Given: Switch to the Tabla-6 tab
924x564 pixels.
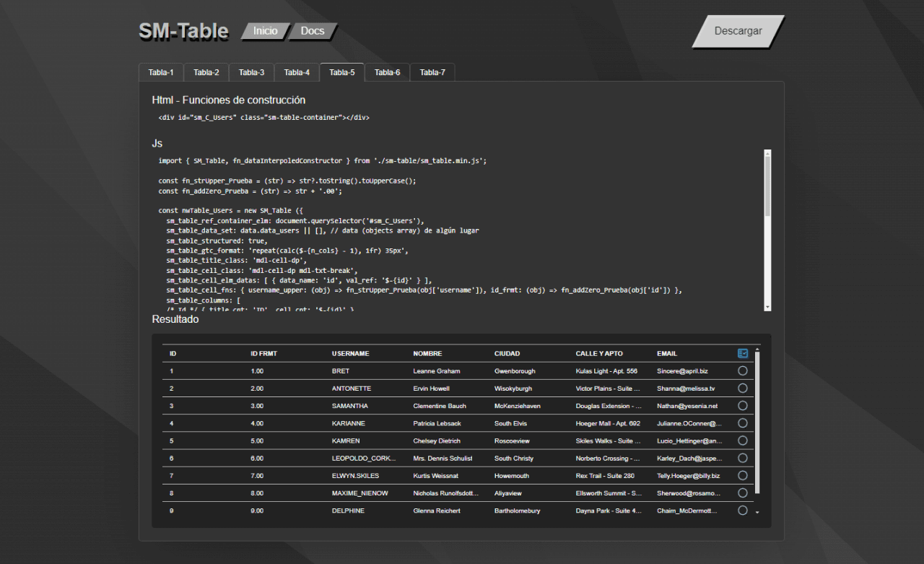Looking at the screenshot, I should [x=387, y=72].
